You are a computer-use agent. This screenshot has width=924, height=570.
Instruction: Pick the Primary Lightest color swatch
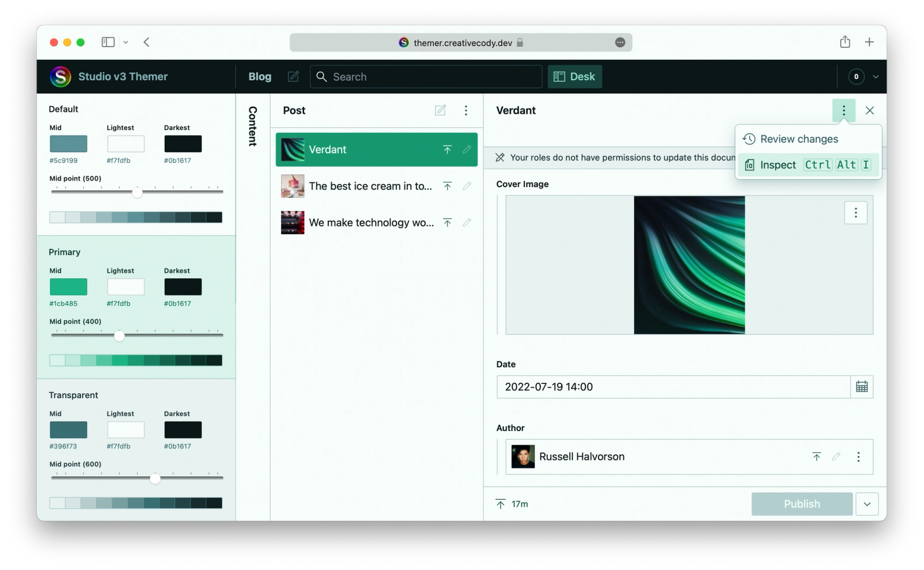click(x=126, y=287)
